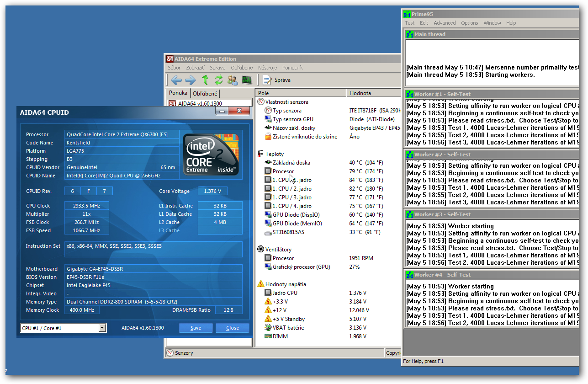588x384 pixels.
Task: Open the Advanced menu in Prime95
Action: (x=445, y=23)
